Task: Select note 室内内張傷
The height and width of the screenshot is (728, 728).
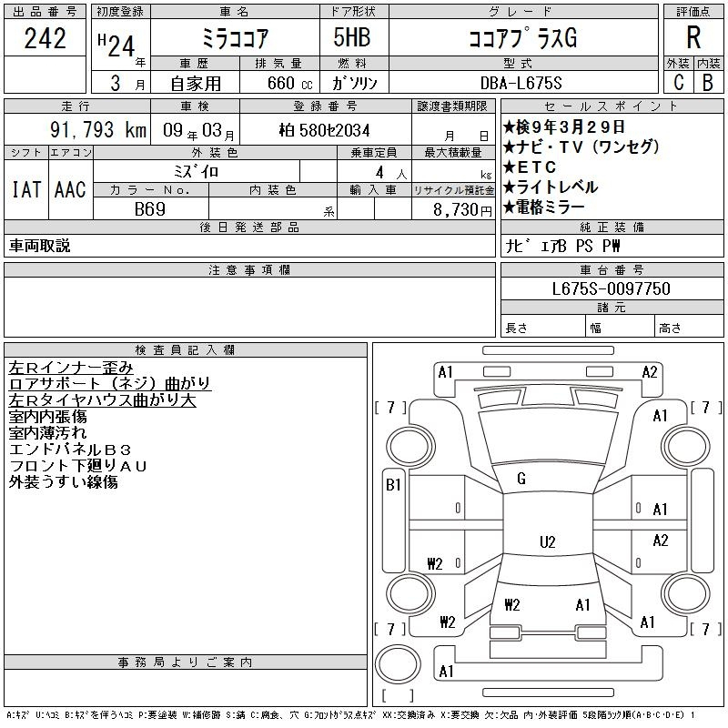Action: pos(48,417)
